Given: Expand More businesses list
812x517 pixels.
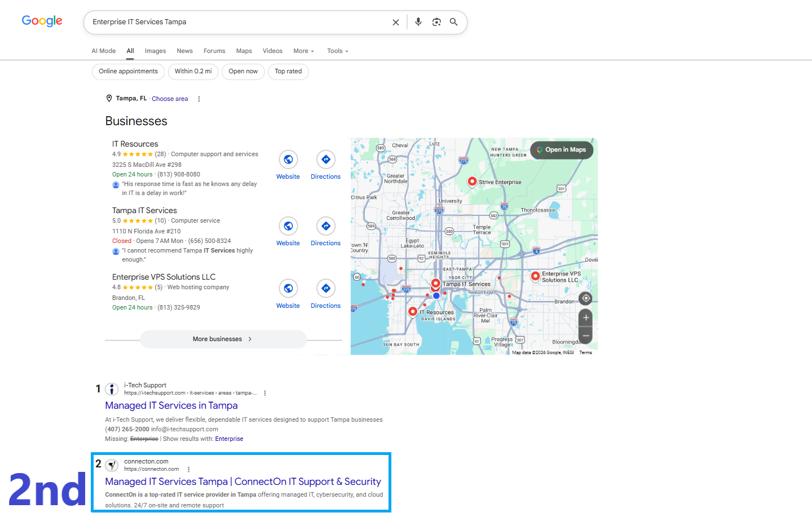Looking at the screenshot, I should 223,339.
